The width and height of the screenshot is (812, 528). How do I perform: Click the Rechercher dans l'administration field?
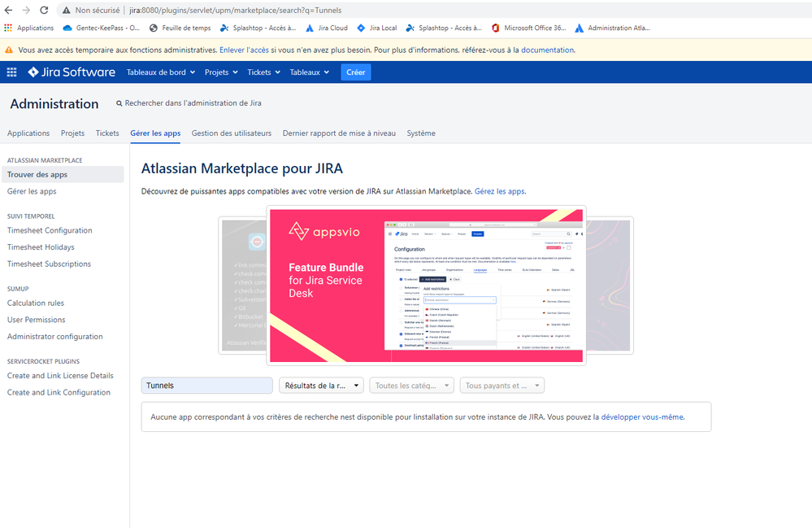(193, 103)
